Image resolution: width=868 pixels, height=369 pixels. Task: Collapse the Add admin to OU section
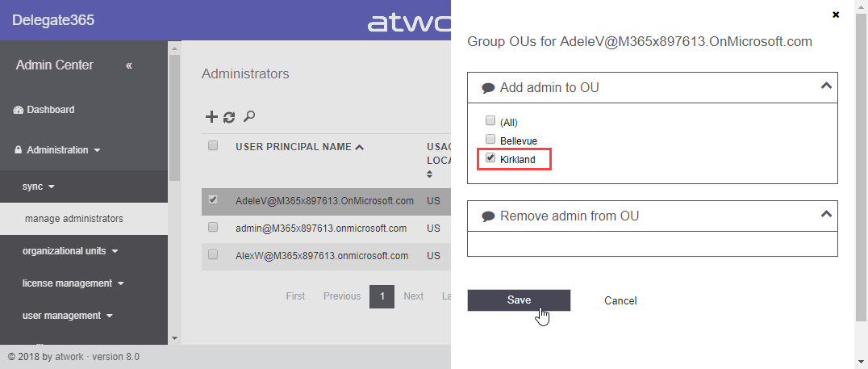[825, 86]
